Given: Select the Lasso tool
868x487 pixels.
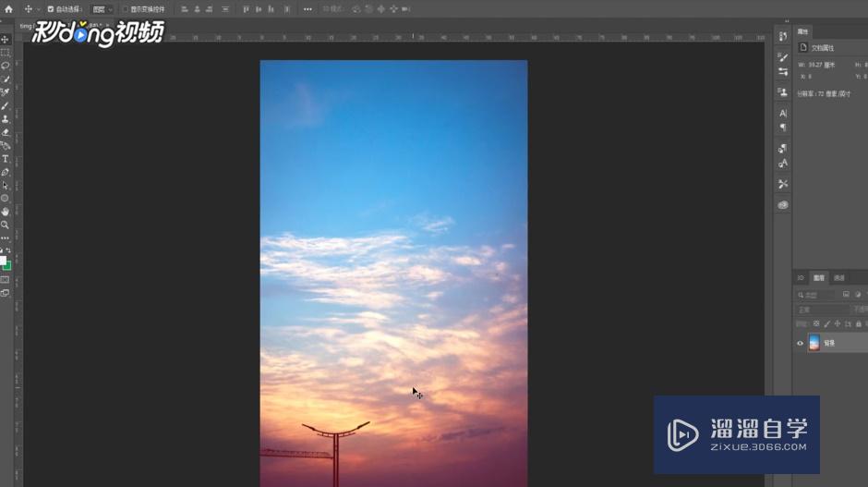Looking at the screenshot, I should point(5,66).
